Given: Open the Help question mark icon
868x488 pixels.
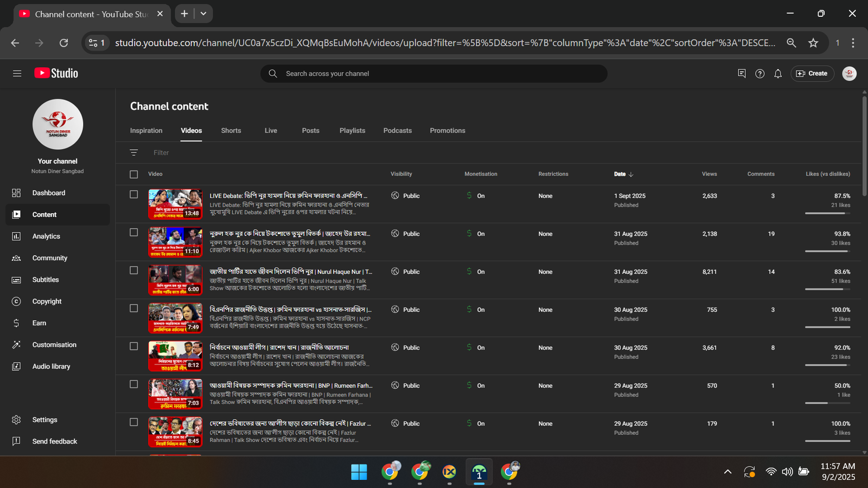Looking at the screenshot, I should 759,74.
